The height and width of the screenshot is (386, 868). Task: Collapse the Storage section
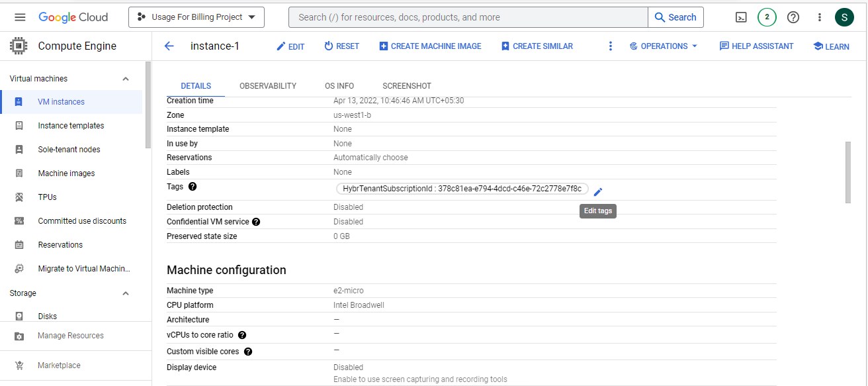coord(126,293)
